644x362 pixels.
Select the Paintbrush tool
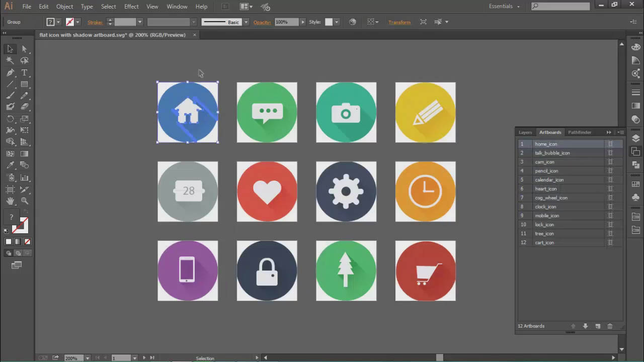tap(10, 96)
